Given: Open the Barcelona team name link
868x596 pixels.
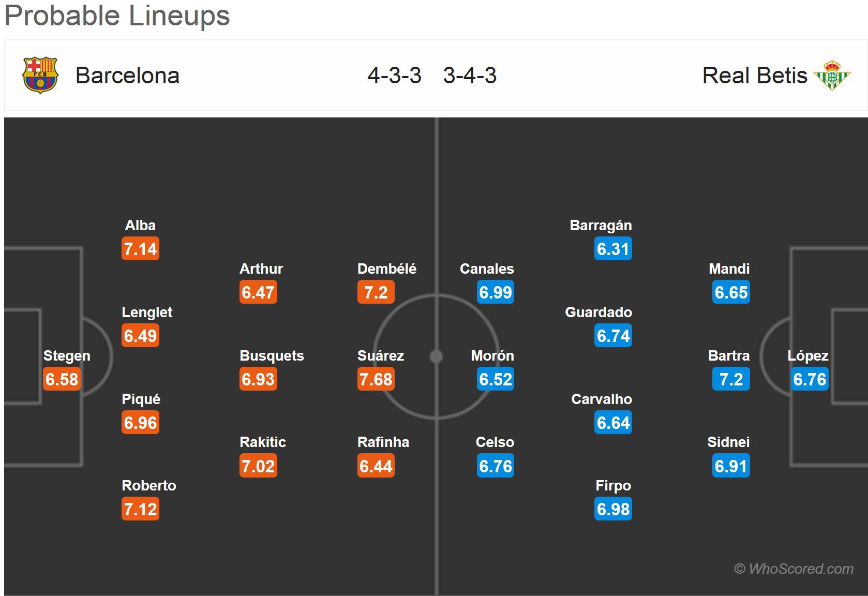Looking at the screenshot, I should pos(127,76).
